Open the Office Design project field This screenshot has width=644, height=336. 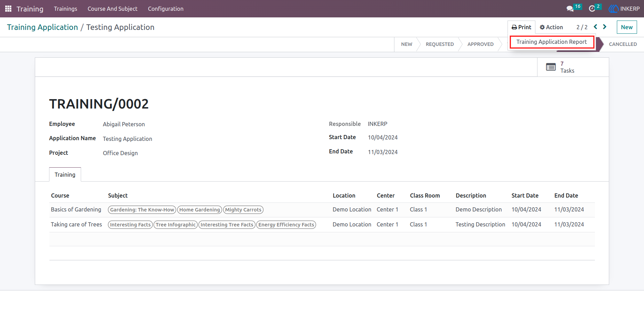[x=120, y=153]
